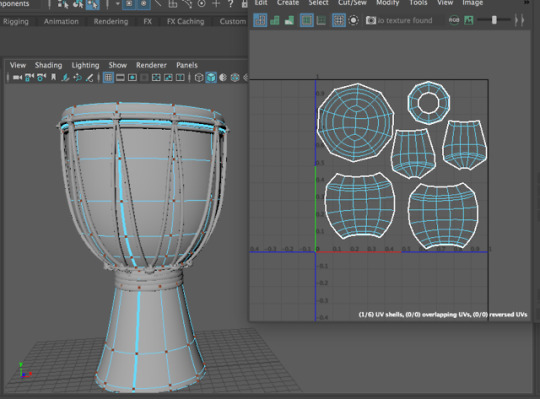Image resolution: width=540 pixels, height=399 pixels.
Task: Open the UV Editor Create menu
Action: pos(288,3)
